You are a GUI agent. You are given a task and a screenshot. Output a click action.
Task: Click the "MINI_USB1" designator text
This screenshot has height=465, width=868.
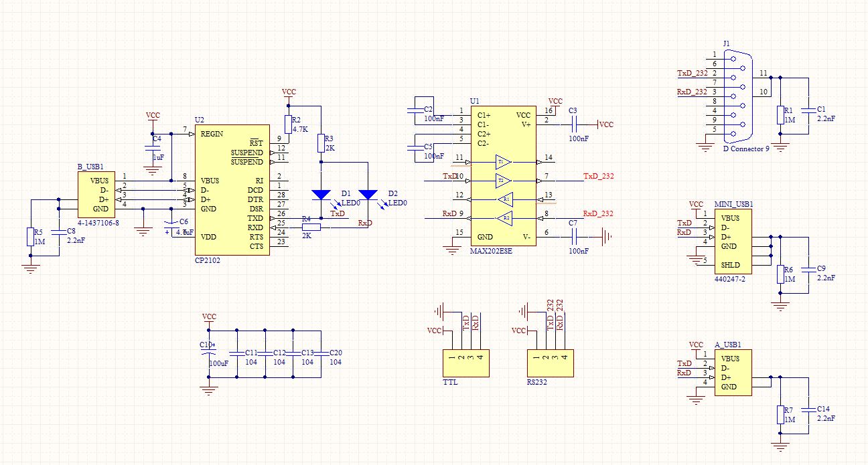tap(734, 204)
